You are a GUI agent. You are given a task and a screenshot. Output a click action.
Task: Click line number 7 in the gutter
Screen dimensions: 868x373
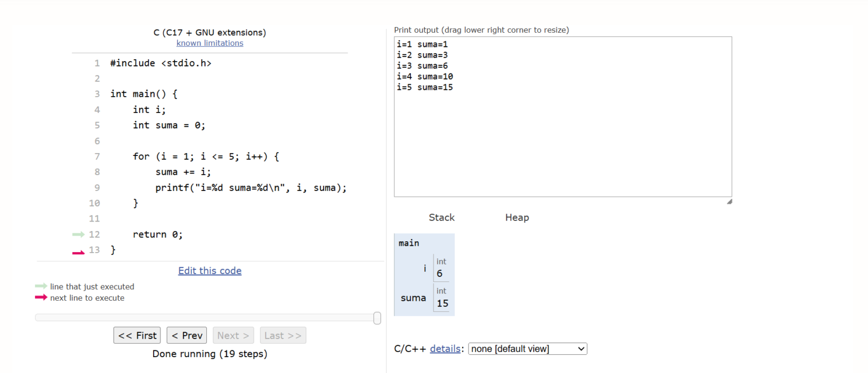point(97,157)
